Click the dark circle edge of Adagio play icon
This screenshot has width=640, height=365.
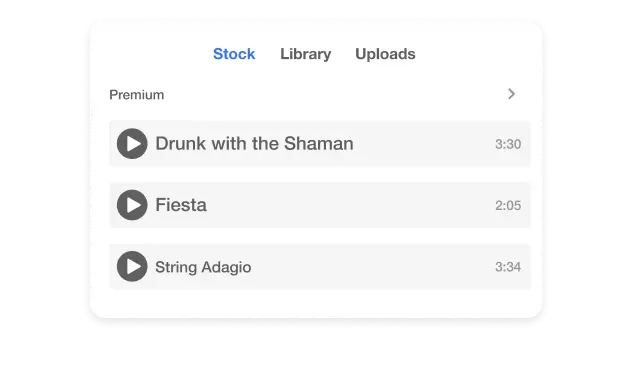120,267
